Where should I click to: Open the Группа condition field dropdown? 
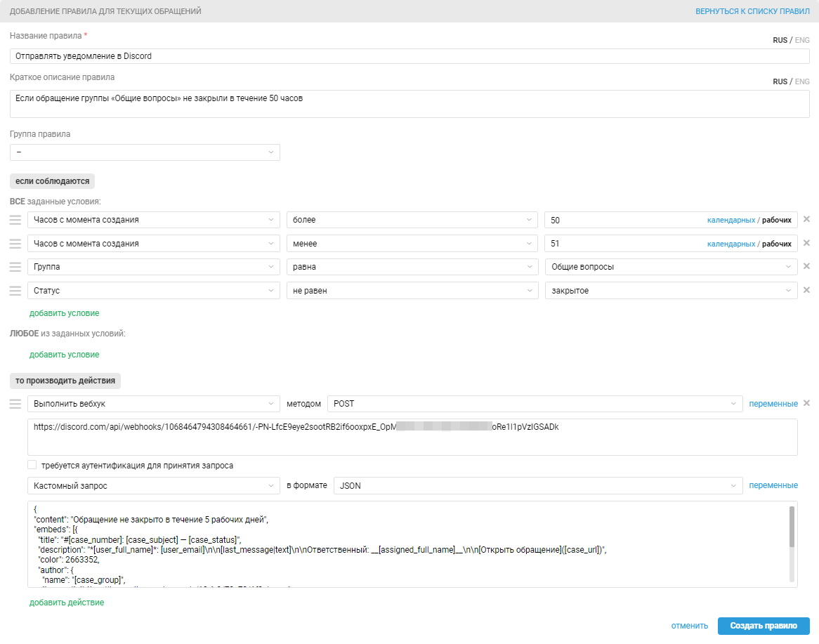click(x=154, y=267)
